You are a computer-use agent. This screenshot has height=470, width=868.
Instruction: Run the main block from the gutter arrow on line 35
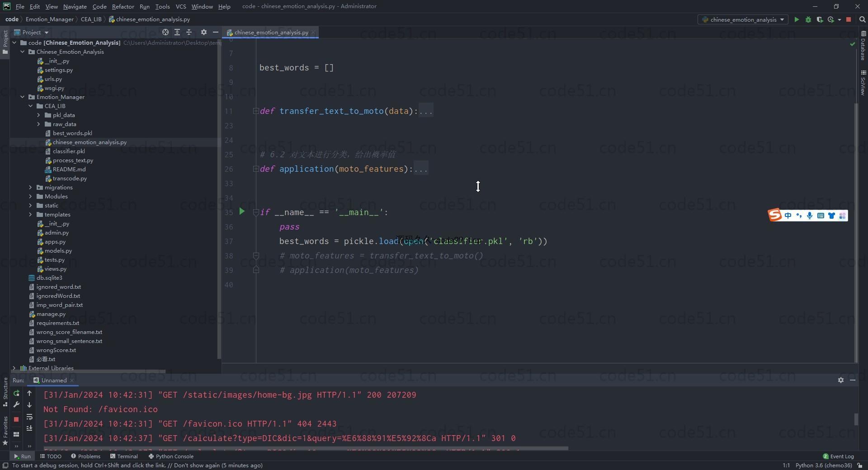pyautogui.click(x=242, y=211)
